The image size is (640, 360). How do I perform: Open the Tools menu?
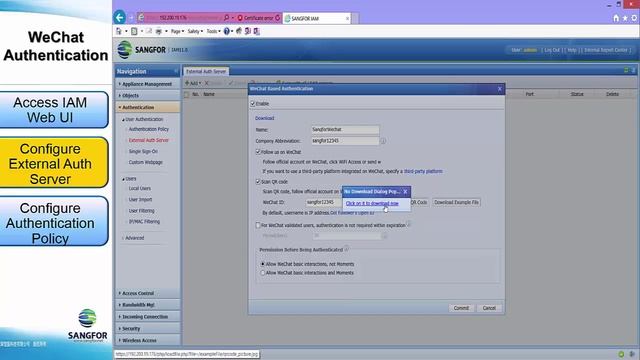coord(213,31)
